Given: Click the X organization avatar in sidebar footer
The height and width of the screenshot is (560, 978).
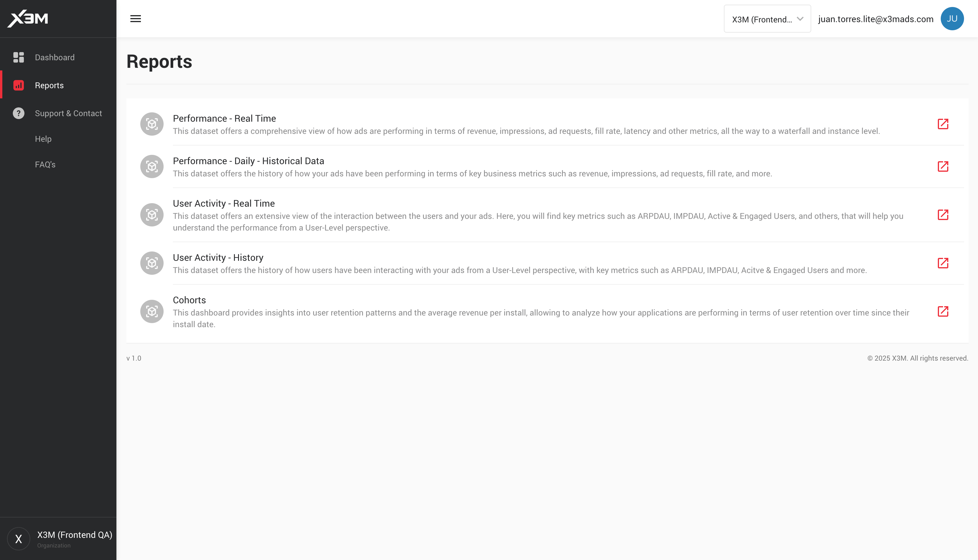Looking at the screenshot, I should (x=18, y=538).
